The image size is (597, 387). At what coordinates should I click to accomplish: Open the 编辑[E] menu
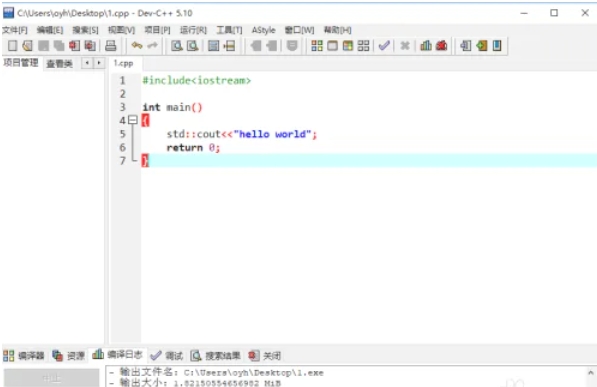(x=50, y=30)
